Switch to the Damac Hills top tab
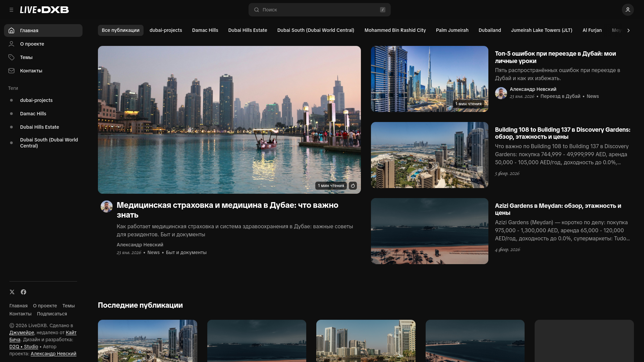This screenshot has height=362, width=644. (x=205, y=30)
